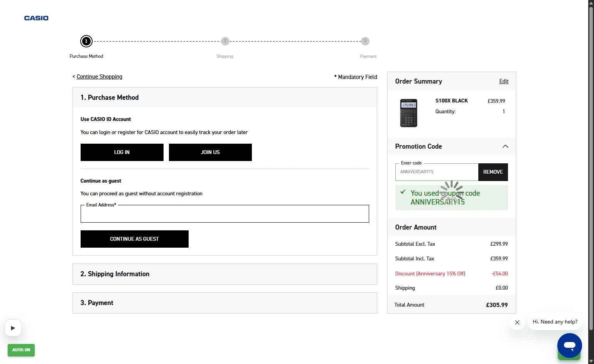Click the play icon button
The image size is (594, 364).
pyautogui.click(x=13, y=328)
